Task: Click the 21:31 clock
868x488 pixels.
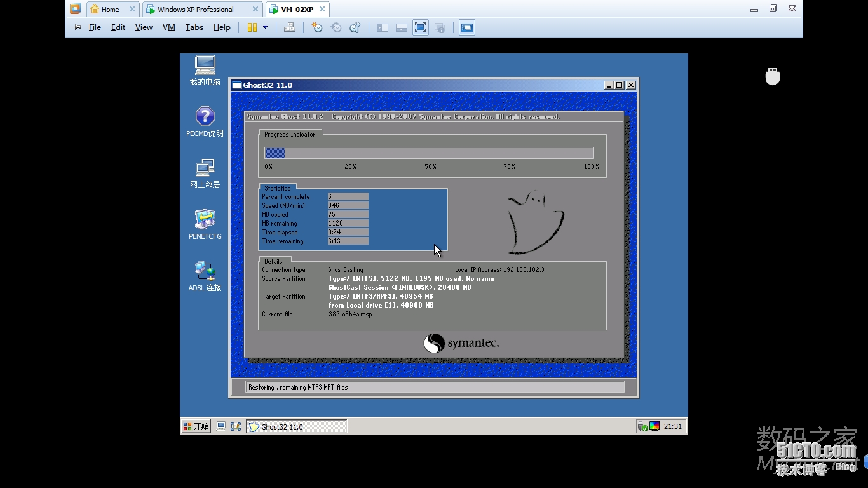Action: coord(673,426)
